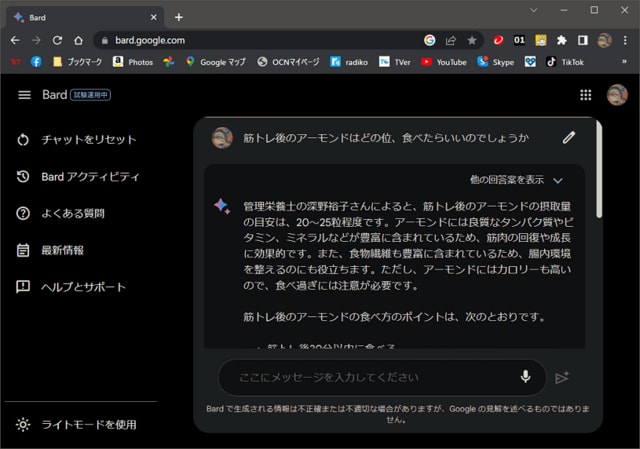Open the Chrome extensions puzzle icon
The height and width of the screenshot is (449, 640).
click(562, 40)
